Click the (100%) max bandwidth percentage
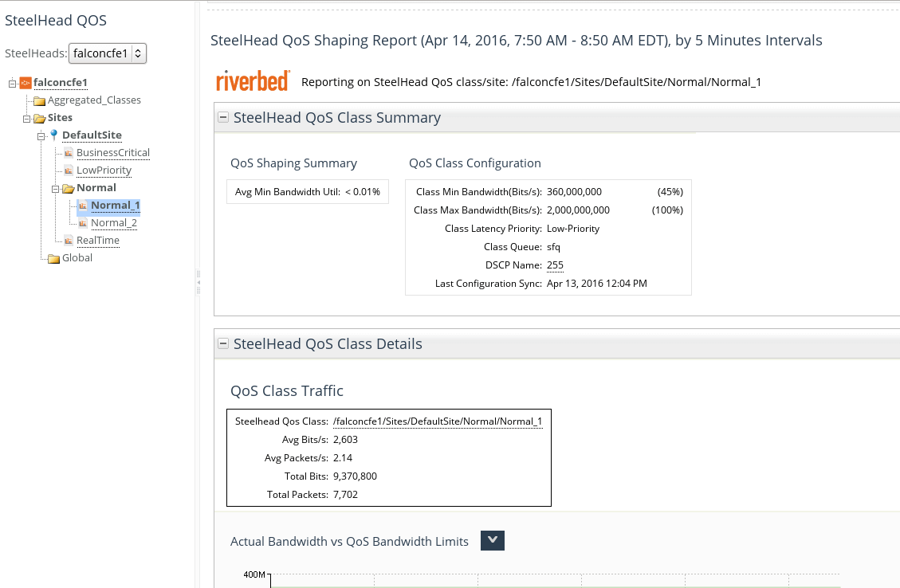Viewport: 900px width, 588px height. [x=667, y=210]
